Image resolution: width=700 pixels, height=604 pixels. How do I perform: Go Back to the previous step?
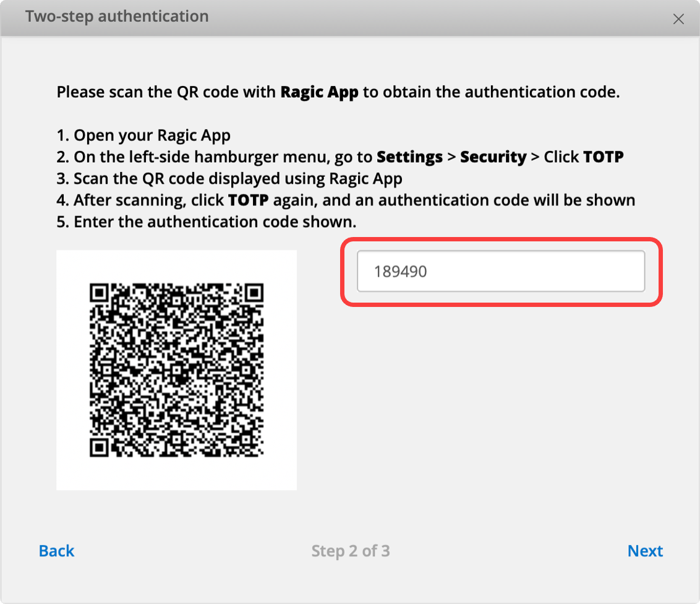(56, 551)
